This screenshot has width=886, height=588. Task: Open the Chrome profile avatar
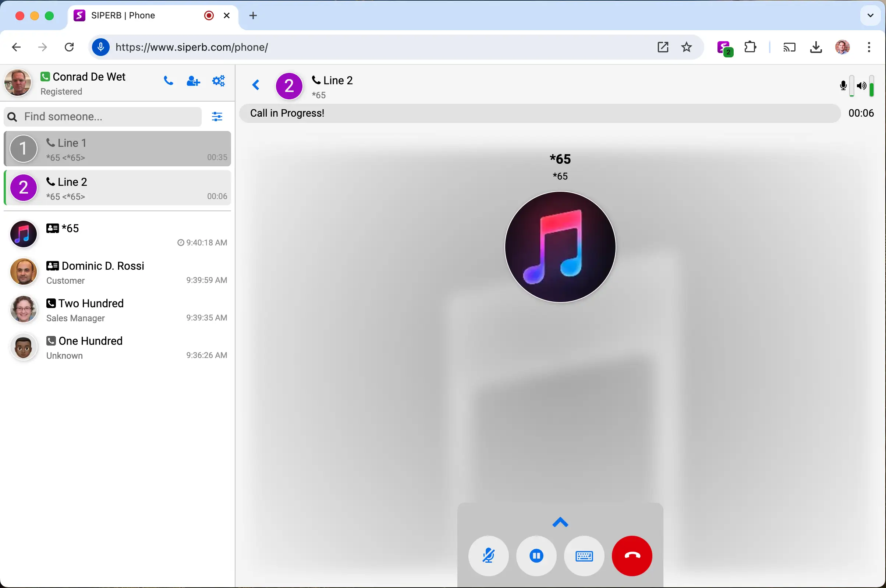[x=842, y=47]
